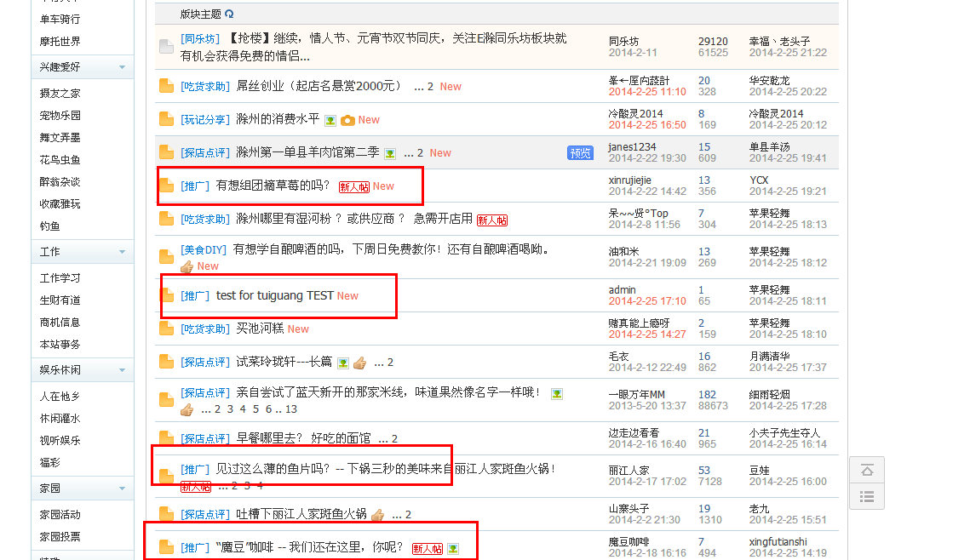Viewport: 970px width, 560px height.
Task: Click the image icon beside 魔豆咖啡 thread
Action: tap(453, 549)
